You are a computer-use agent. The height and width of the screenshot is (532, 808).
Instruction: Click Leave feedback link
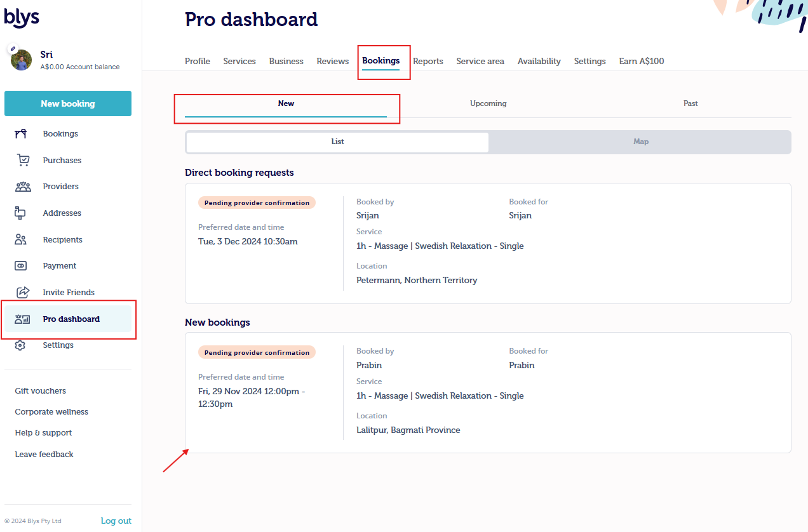(44, 455)
